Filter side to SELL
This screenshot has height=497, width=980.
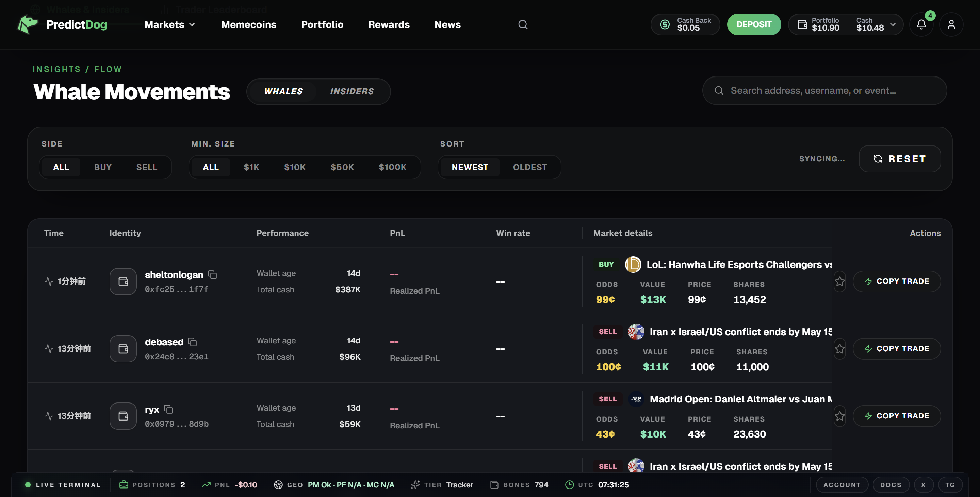click(x=147, y=167)
